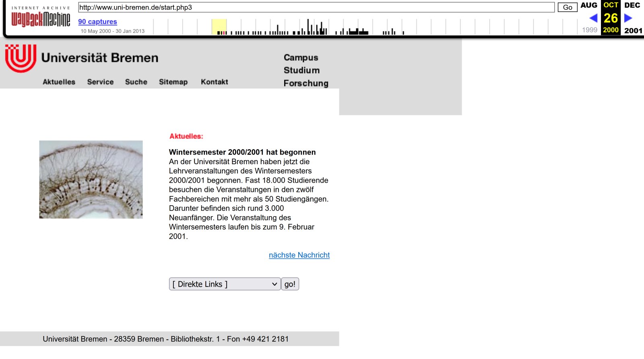Open the 90 captures link
The height and width of the screenshot is (359, 644).
click(x=97, y=22)
